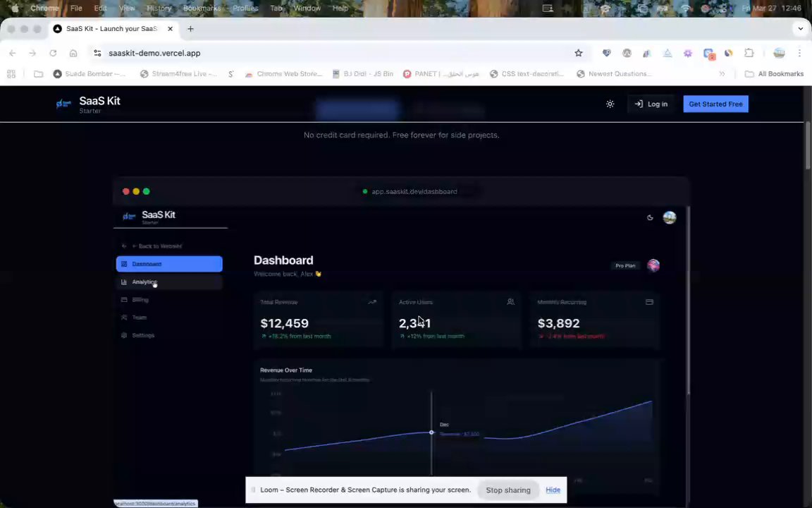Click the Dec data point on revenue chart
The image size is (812, 508).
click(431, 433)
